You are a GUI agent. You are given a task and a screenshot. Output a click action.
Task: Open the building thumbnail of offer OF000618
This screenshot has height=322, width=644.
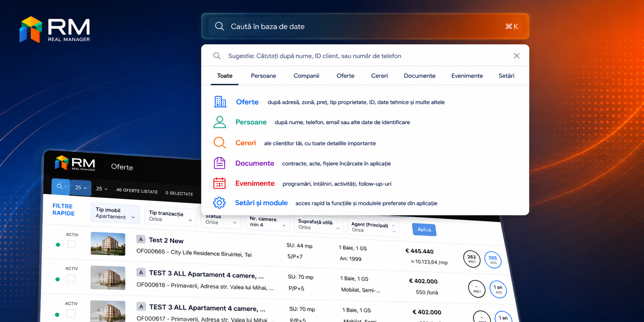(108, 278)
